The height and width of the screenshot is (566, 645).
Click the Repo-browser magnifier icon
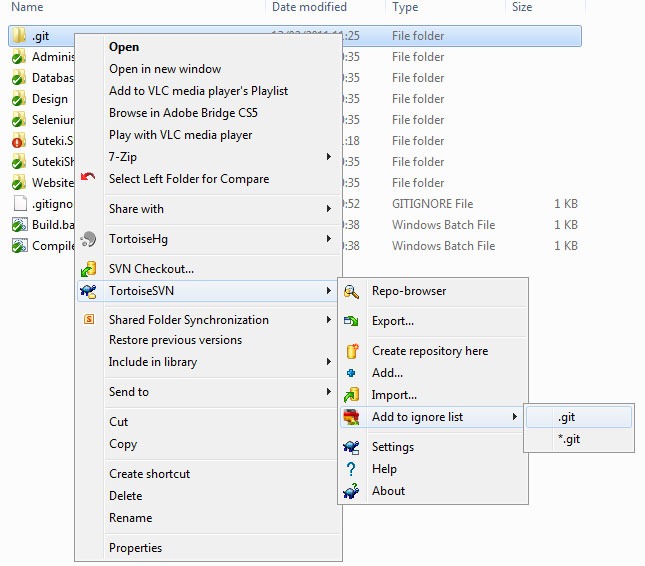click(351, 291)
